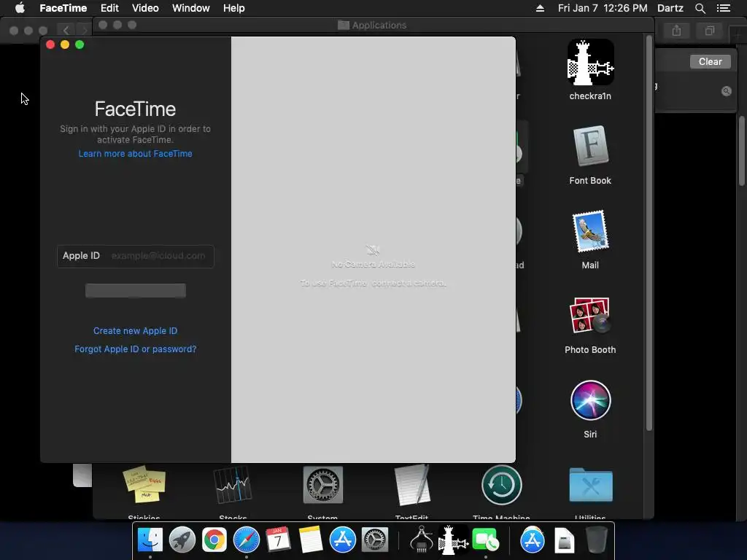Open System Preferences gear in Dock
The height and width of the screenshot is (560, 747).
pyautogui.click(x=375, y=540)
